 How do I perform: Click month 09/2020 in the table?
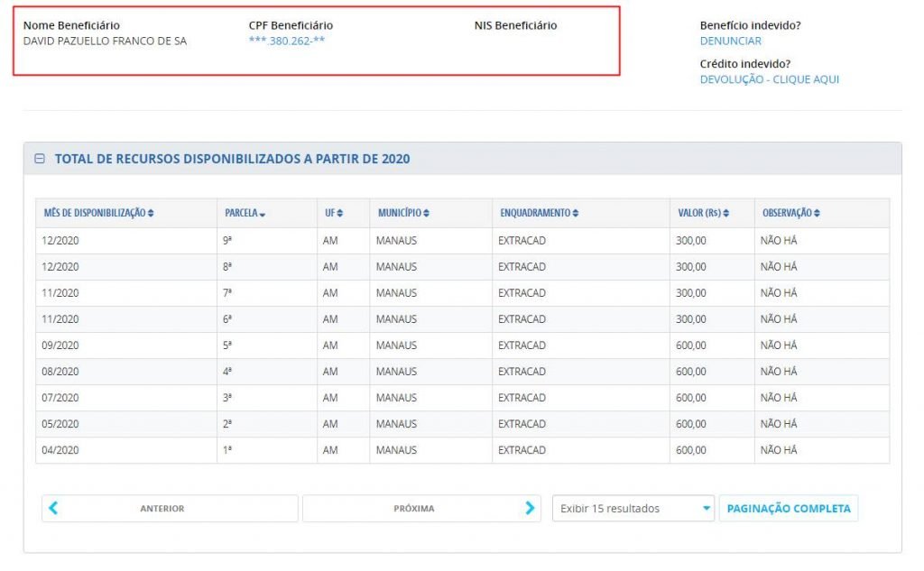click(60, 345)
